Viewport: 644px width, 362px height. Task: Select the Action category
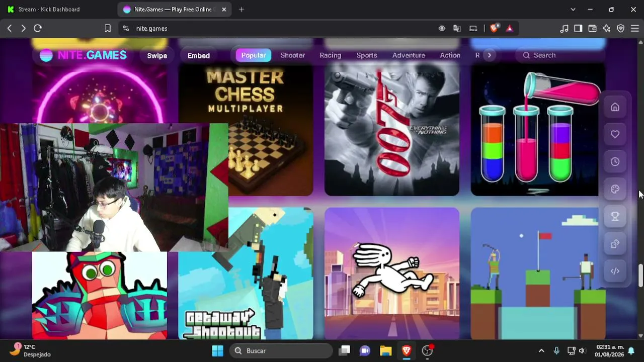[450, 55]
